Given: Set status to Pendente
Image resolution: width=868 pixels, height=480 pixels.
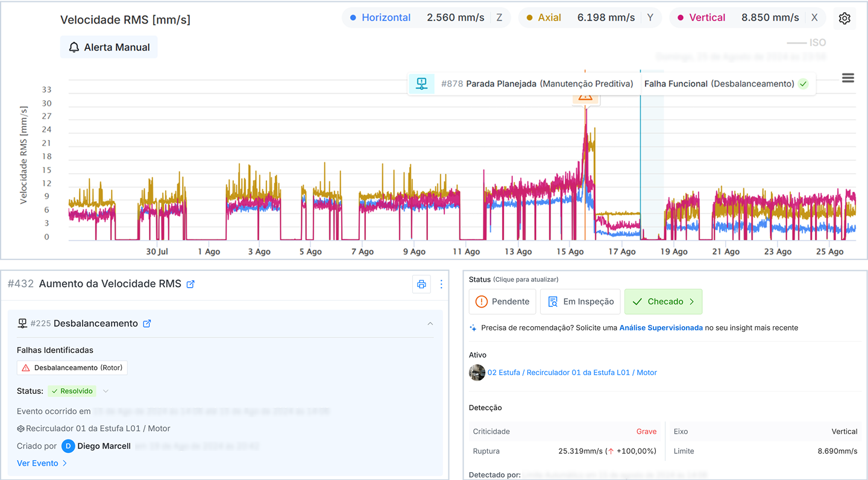Looking at the screenshot, I should (x=502, y=302).
